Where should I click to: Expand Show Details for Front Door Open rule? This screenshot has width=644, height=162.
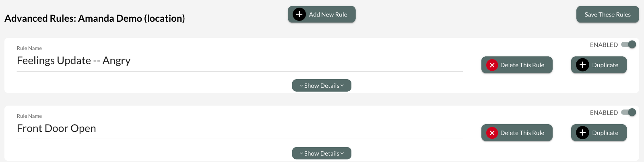pyautogui.click(x=322, y=154)
